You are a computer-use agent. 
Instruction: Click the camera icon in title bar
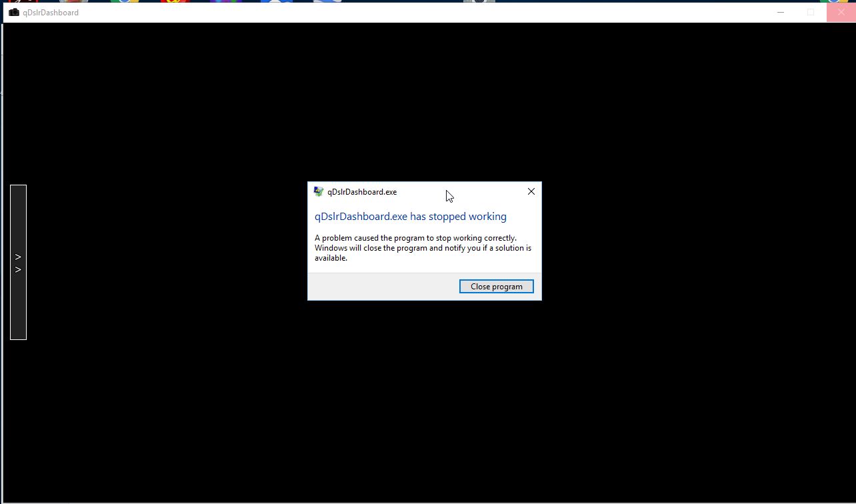tap(14, 12)
